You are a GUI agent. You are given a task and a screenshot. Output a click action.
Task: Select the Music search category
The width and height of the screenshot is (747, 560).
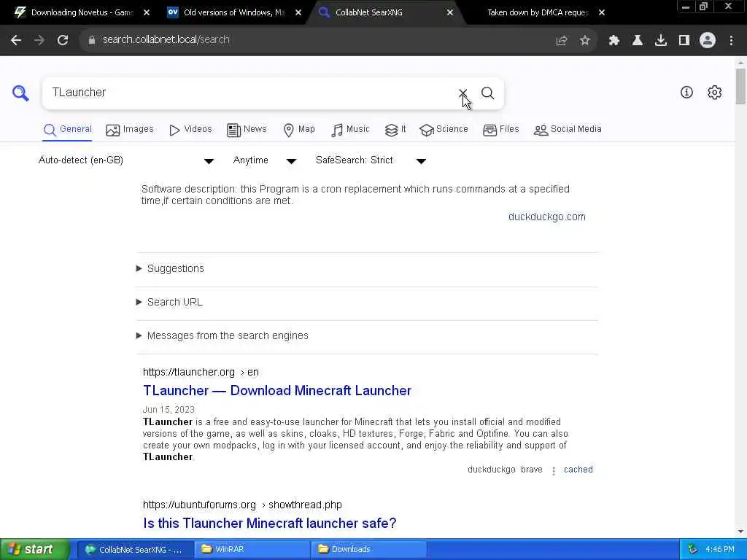coord(350,130)
